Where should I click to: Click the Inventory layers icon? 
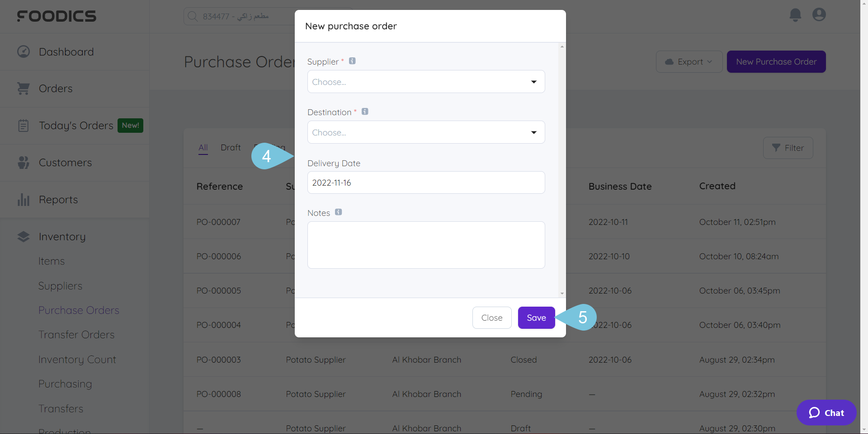pos(23,236)
